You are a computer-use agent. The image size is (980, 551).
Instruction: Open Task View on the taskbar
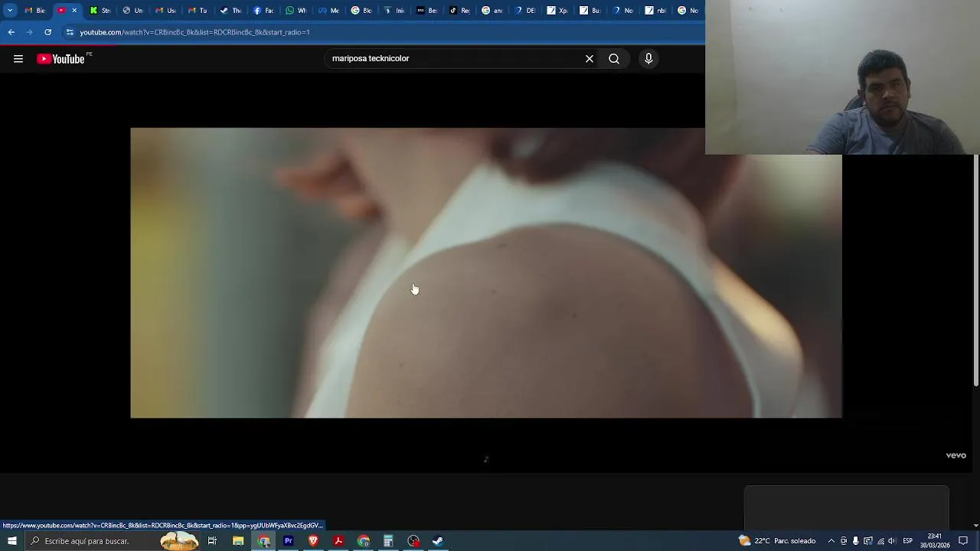click(212, 541)
